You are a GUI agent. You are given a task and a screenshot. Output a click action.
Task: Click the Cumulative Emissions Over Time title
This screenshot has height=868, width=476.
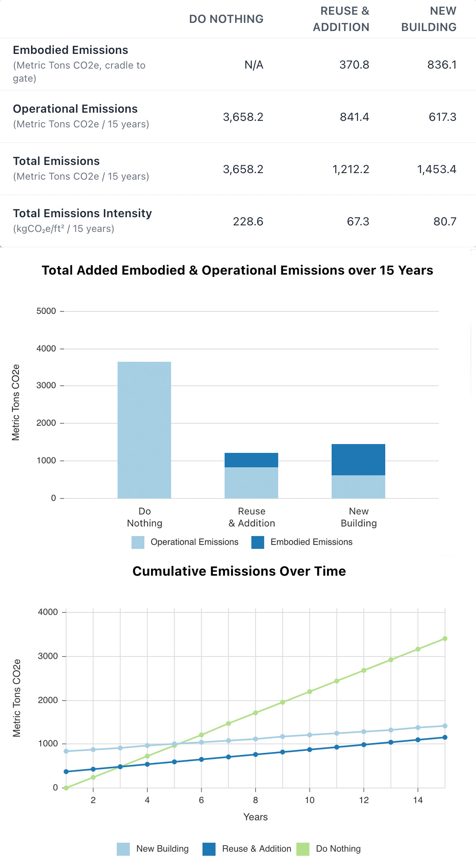click(239, 571)
